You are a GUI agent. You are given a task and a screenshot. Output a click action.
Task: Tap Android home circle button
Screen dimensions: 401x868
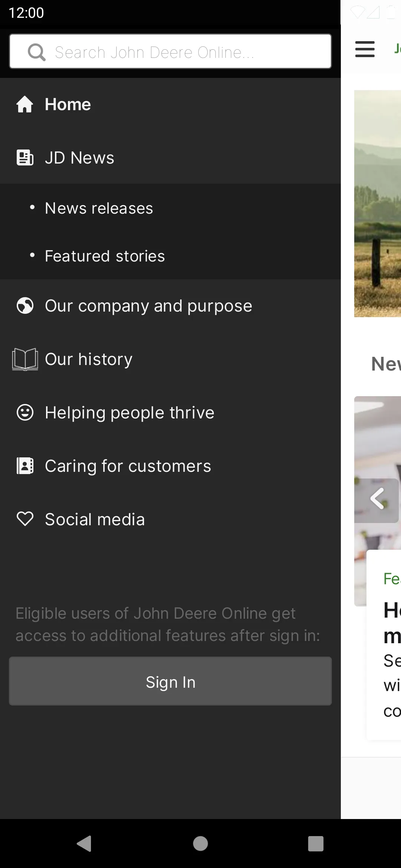pos(200,844)
